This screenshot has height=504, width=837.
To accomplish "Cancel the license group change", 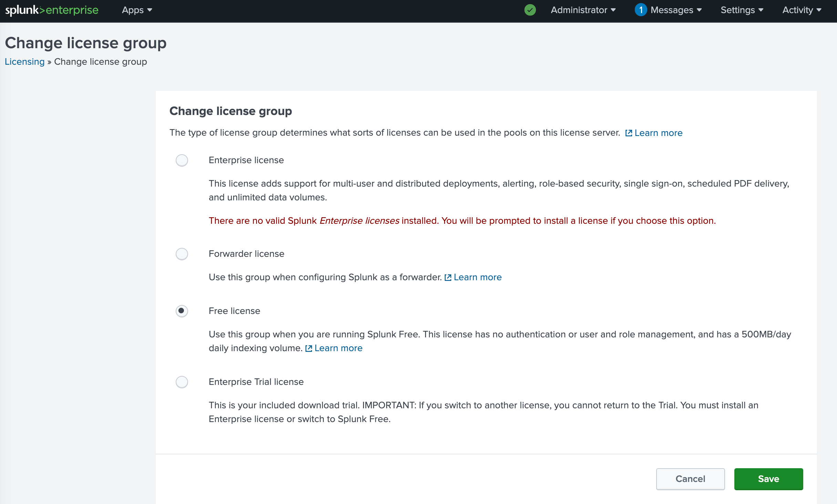I will click(x=690, y=479).
